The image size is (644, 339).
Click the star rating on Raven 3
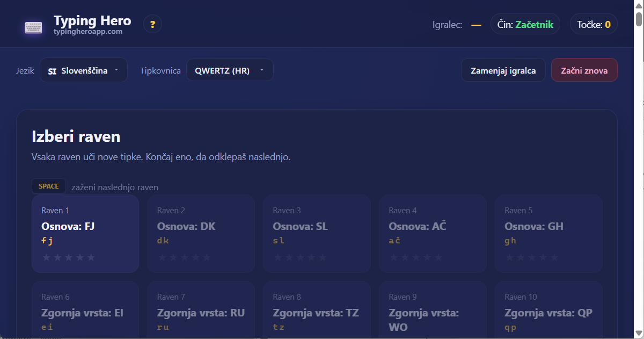(300, 257)
